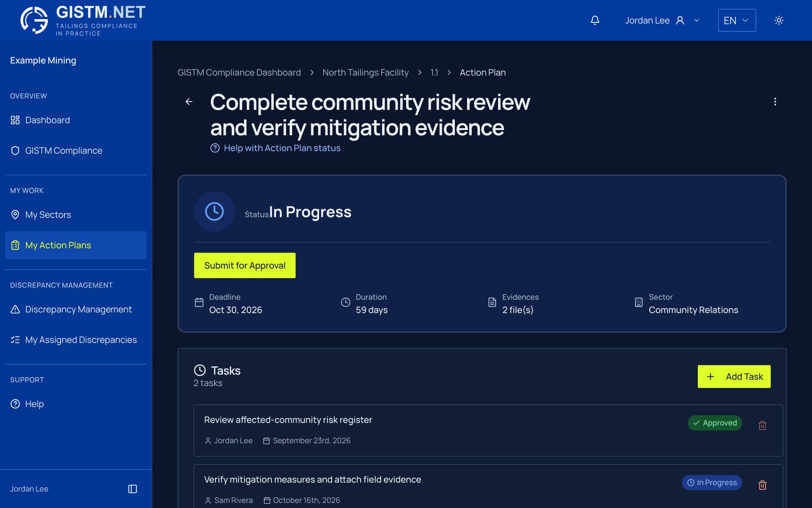Click the building icon next to Sector
Image resolution: width=812 pixels, height=508 pixels.
(638, 302)
